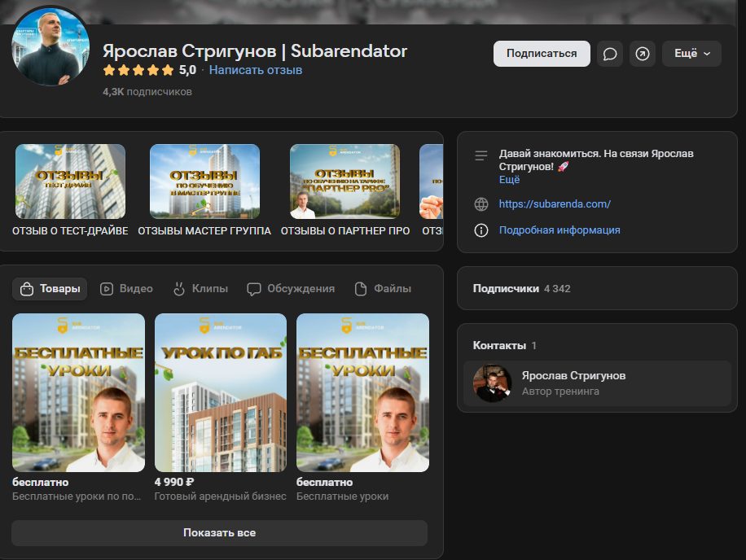Expand the Ещё dropdown menu
The height and width of the screenshot is (560, 746).
(691, 54)
